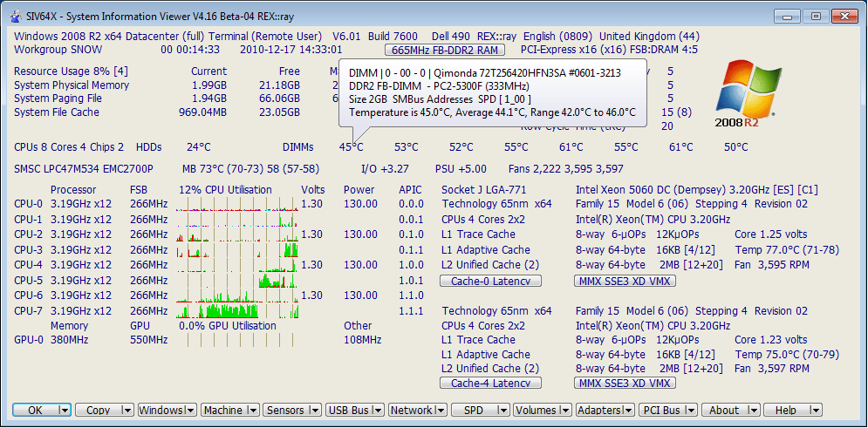Open Cache-4 Latency test
The width and height of the screenshot is (868, 428).
pyautogui.click(x=490, y=383)
